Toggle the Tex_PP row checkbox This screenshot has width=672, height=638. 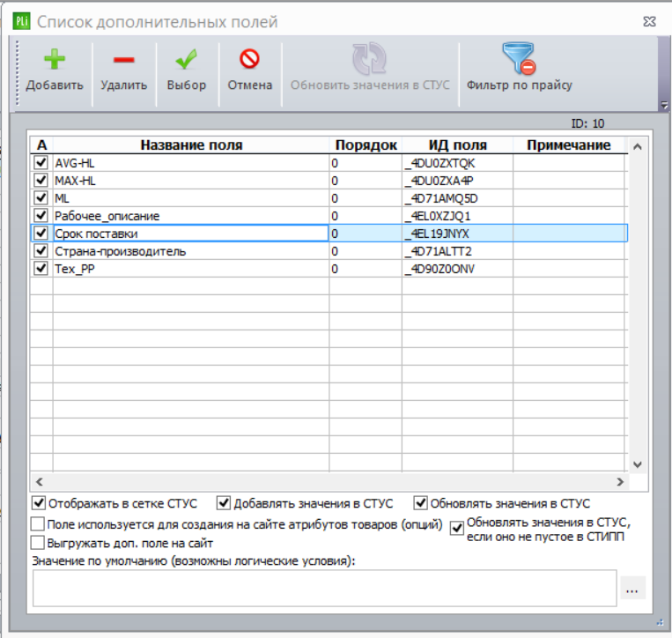pyautogui.click(x=41, y=268)
